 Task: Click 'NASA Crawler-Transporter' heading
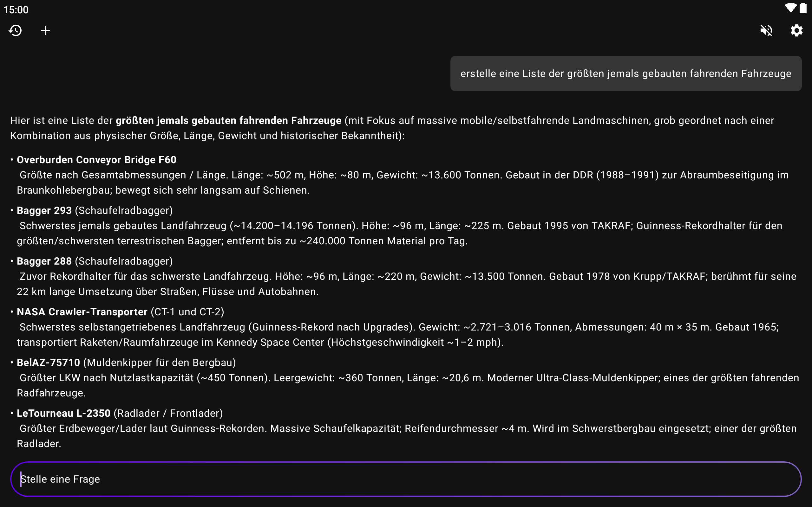[x=82, y=311]
